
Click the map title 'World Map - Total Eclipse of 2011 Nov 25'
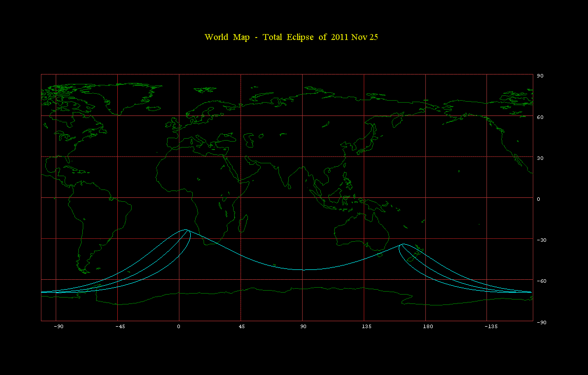[291, 37]
